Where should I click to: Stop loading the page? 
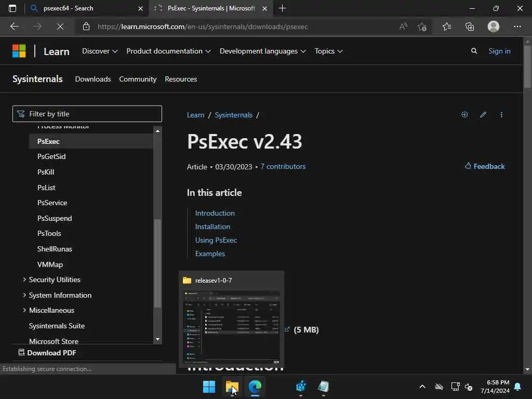pos(60,26)
